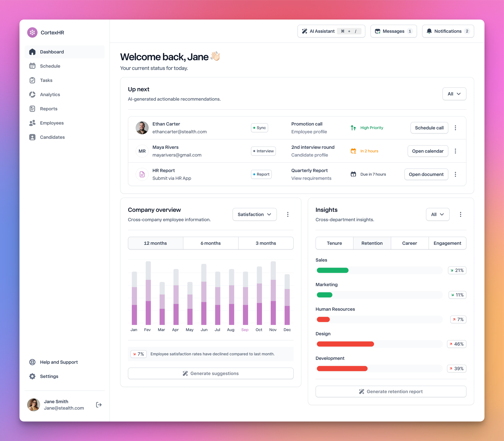Viewport: 504px width, 441px height.
Task: Select the Schedule calendar icon
Action: (32, 66)
